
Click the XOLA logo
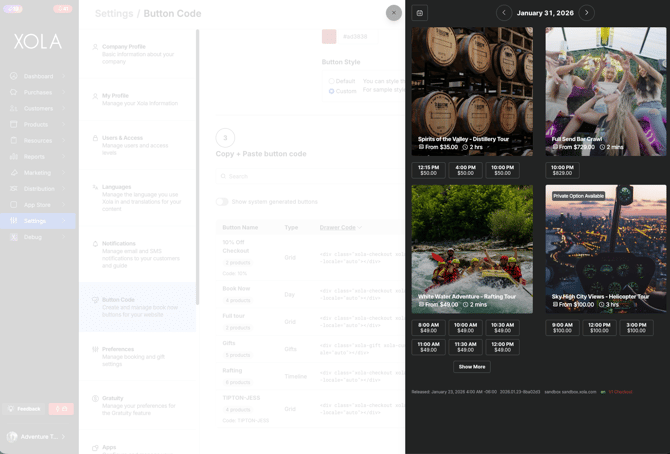38,41
